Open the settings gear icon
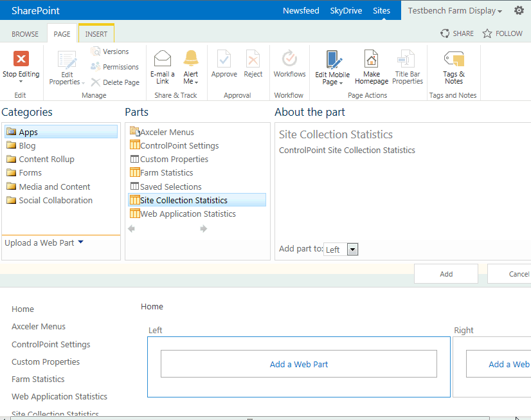 tap(519, 10)
